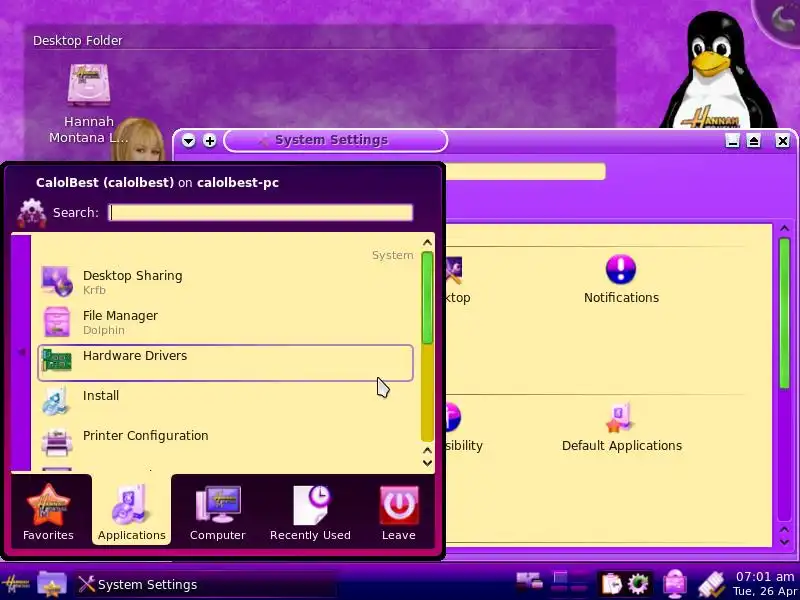Viewport: 800px width, 600px height.
Task: Open the Recently Used tab
Action: pyautogui.click(x=310, y=512)
